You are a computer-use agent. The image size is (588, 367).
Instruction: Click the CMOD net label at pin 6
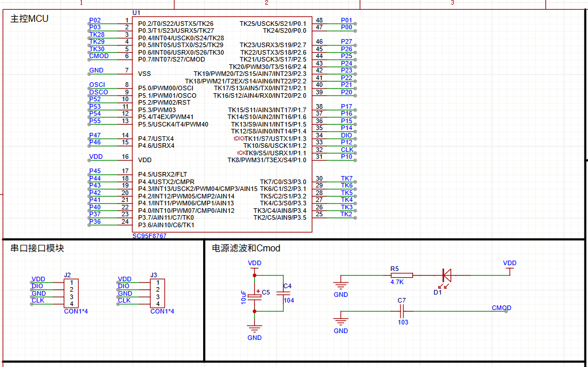click(x=99, y=56)
